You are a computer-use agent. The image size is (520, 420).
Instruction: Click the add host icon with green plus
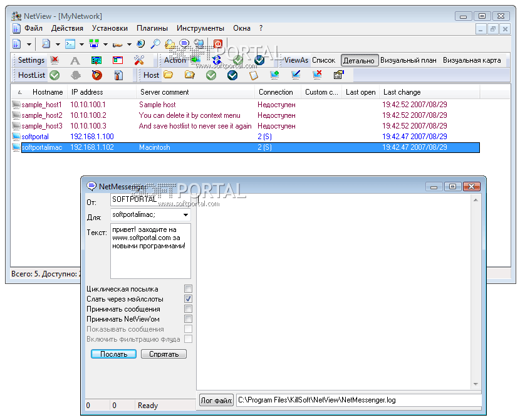pos(274,75)
